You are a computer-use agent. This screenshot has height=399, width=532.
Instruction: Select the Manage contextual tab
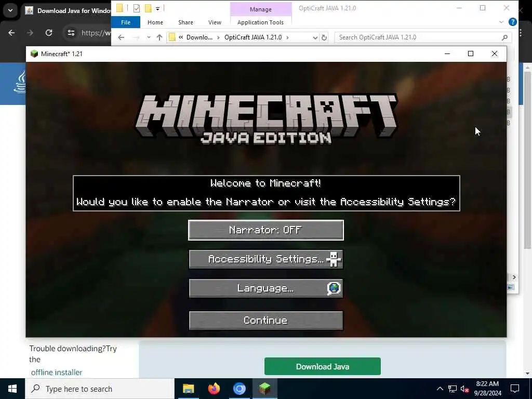pyautogui.click(x=261, y=9)
